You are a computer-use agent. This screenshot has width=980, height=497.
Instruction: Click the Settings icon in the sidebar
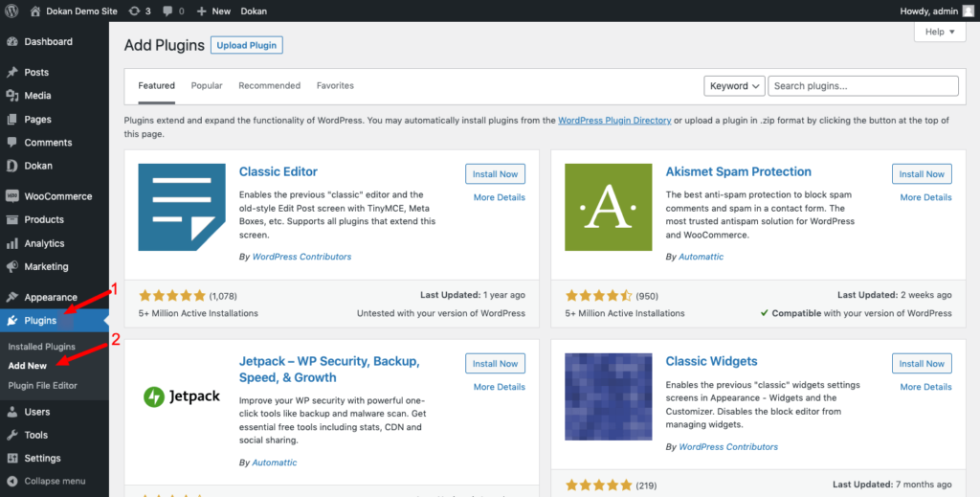(11, 459)
